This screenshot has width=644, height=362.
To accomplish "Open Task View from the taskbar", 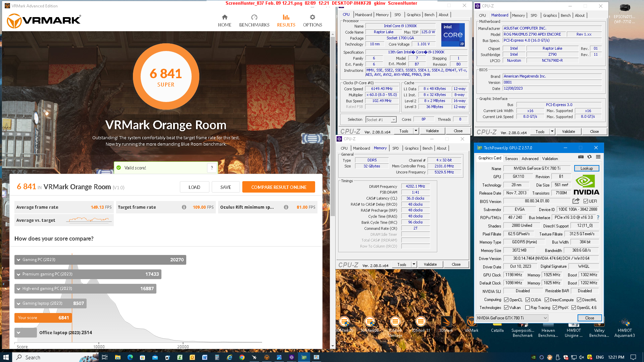I will pos(105,357).
